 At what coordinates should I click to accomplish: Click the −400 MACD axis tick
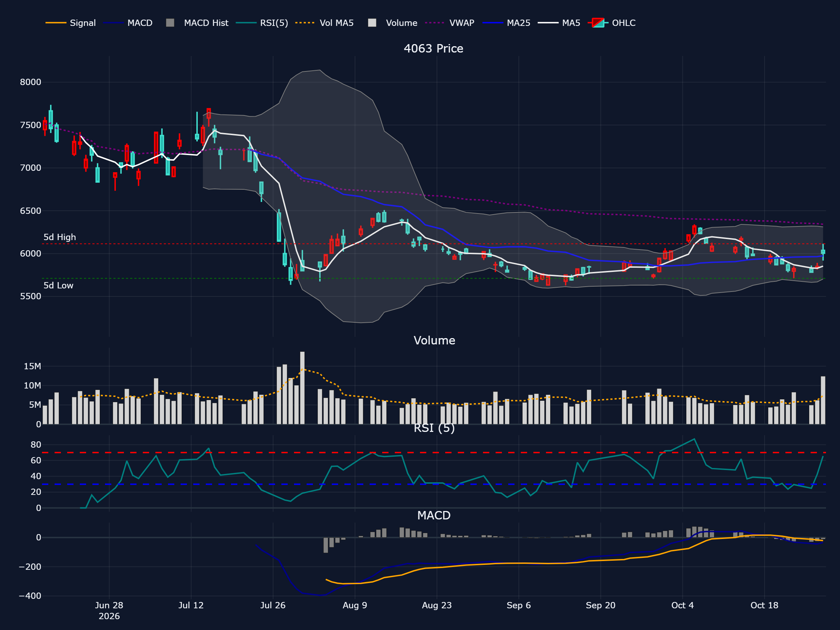pyautogui.click(x=30, y=596)
